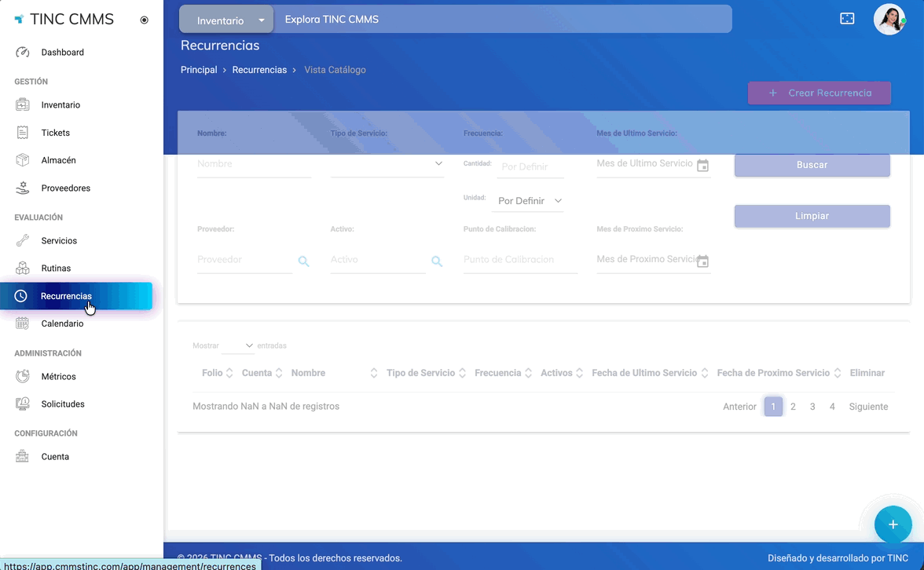The height and width of the screenshot is (570, 924).
Task: Click the Crear Recurrencia button
Action: (819, 93)
